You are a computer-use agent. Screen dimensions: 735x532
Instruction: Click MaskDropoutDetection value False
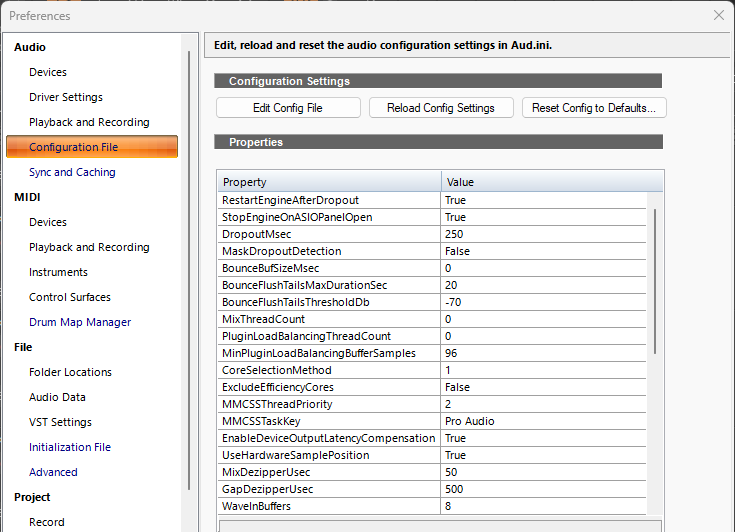[x=544, y=251]
